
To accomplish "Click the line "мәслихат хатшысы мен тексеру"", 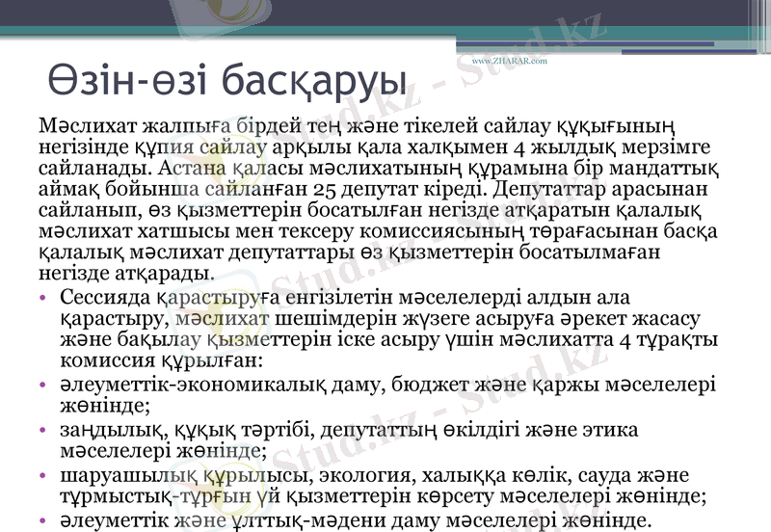I will point(378,231).
